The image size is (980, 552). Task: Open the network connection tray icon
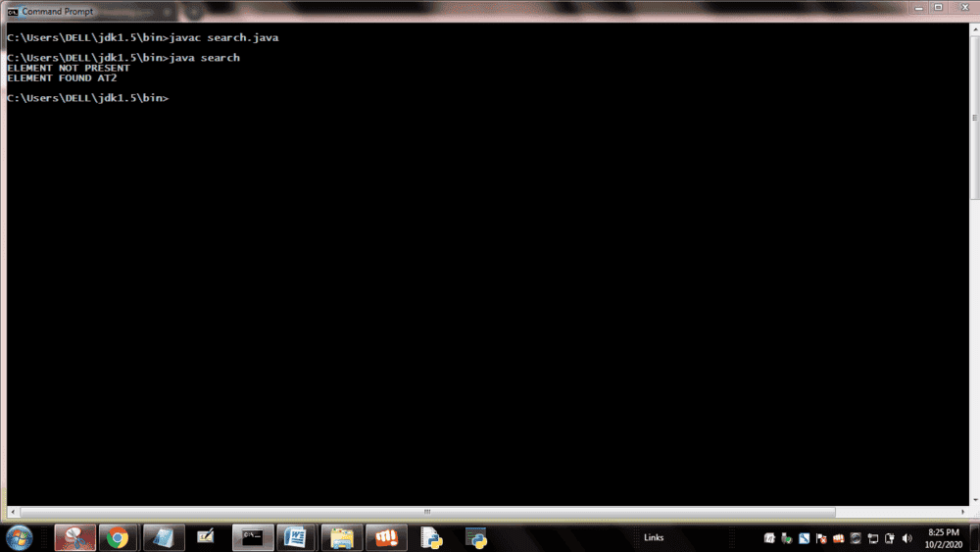pyautogui.click(x=873, y=538)
